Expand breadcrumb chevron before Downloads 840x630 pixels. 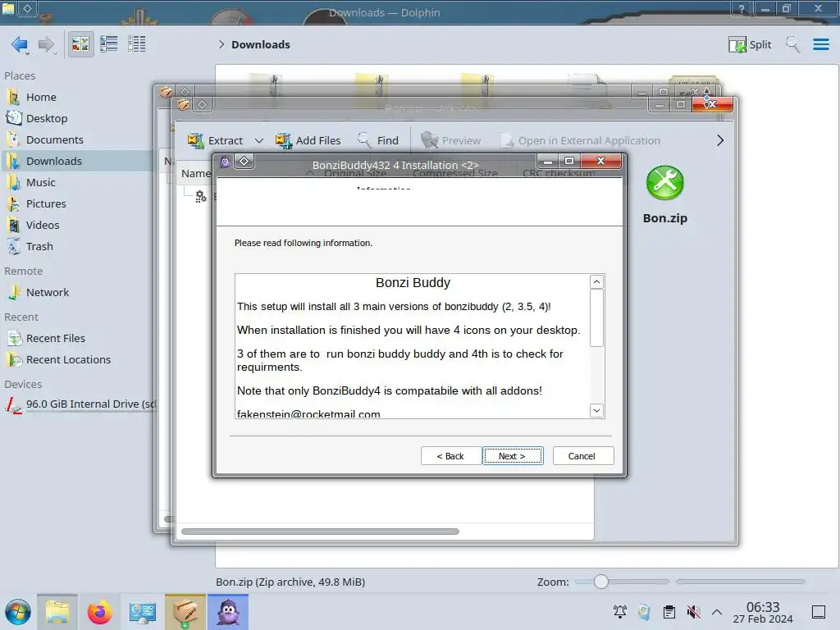tap(221, 44)
